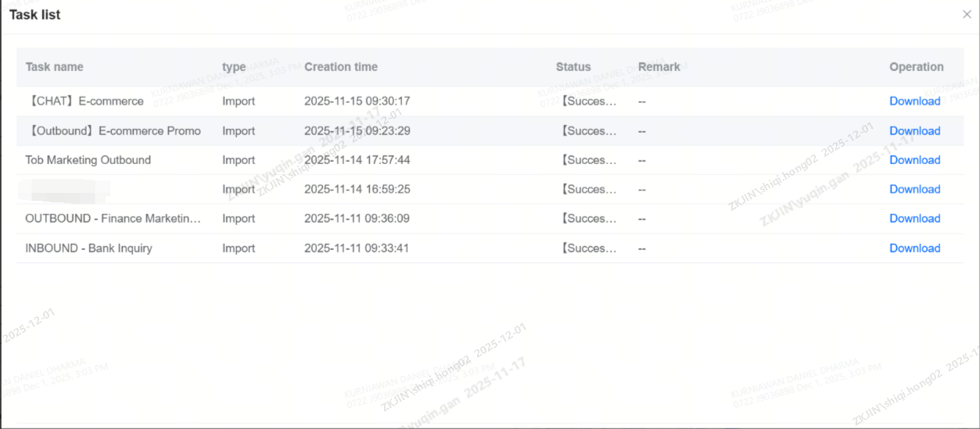Screen dimensions: 980x429
Task: Click the Operation column header
Action: click(x=916, y=67)
